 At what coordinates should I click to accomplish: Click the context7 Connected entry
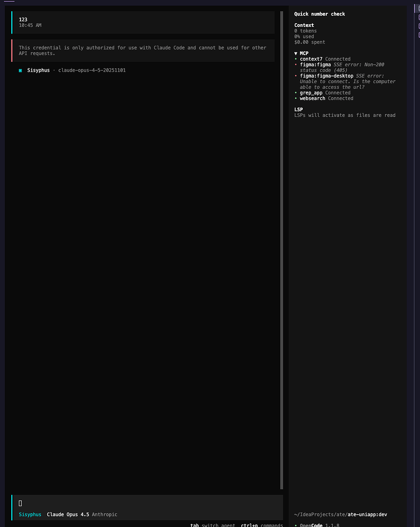(x=325, y=59)
